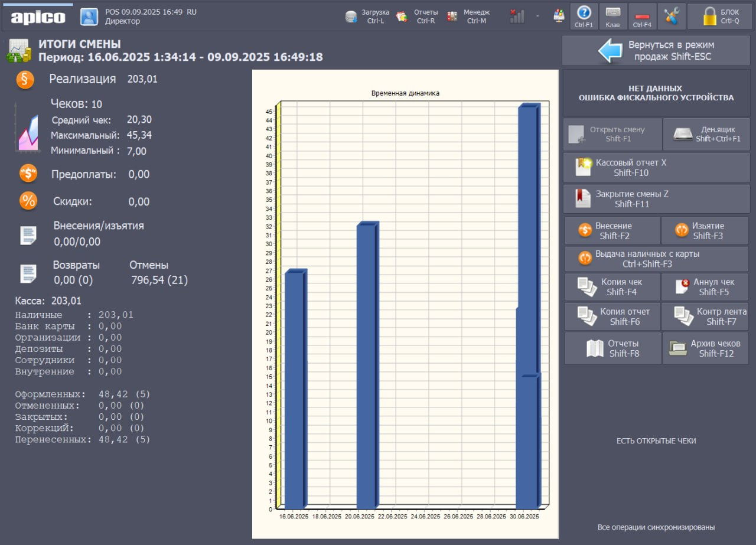The image size is (756, 545).
Task: Open the Отчеты Ctrl-R menu
Action: click(x=418, y=17)
